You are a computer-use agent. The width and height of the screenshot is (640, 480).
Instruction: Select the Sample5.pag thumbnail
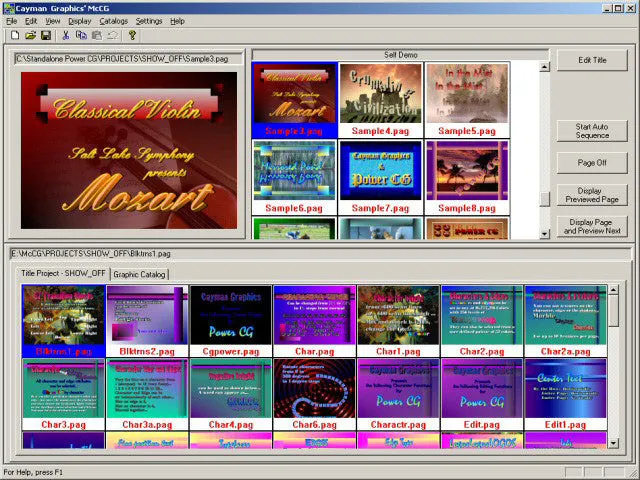click(467, 100)
